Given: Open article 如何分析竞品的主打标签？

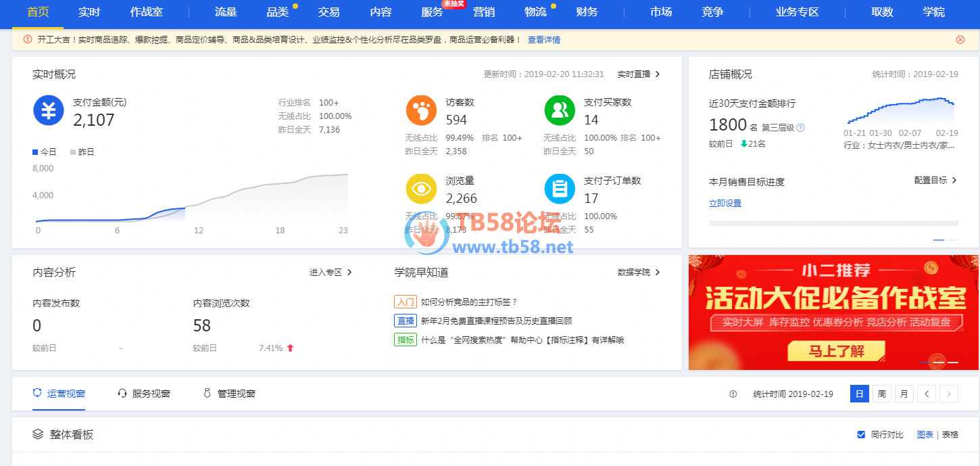Looking at the screenshot, I should tap(469, 302).
